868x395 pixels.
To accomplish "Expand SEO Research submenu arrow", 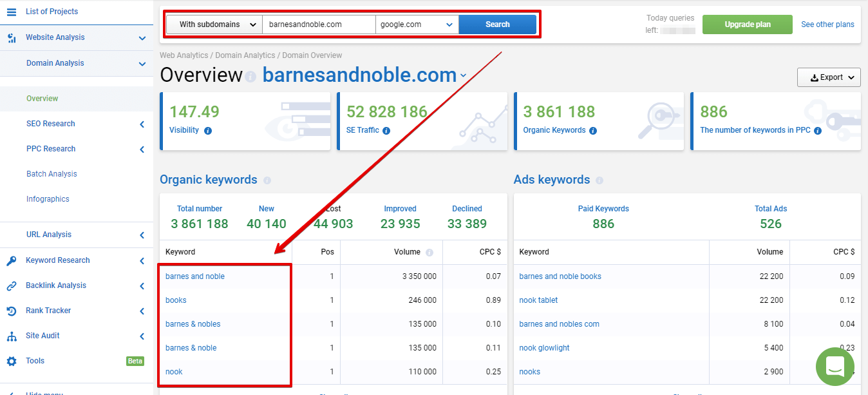I will point(142,124).
